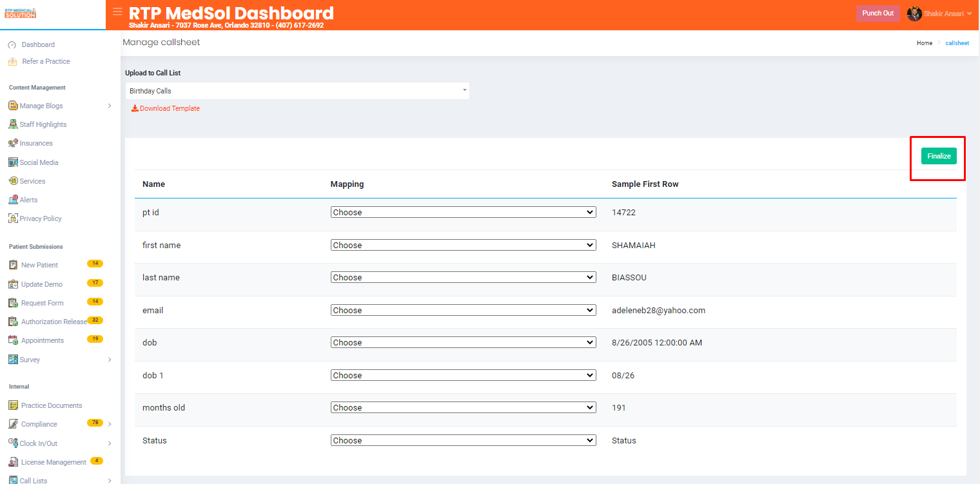Open Shakir Ansari account dropdown name
This screenshot has width=980, height=484.
(943, 14)
